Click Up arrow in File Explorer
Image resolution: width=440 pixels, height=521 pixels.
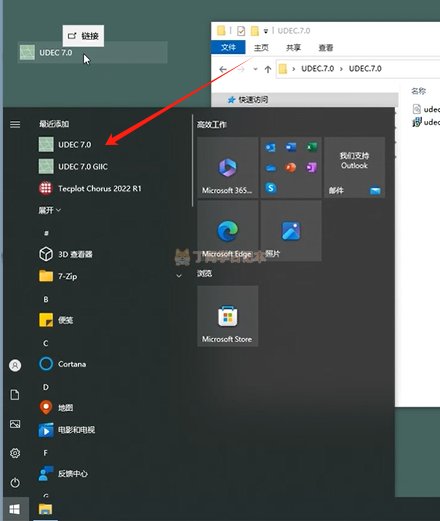click(x=268, y=69)
